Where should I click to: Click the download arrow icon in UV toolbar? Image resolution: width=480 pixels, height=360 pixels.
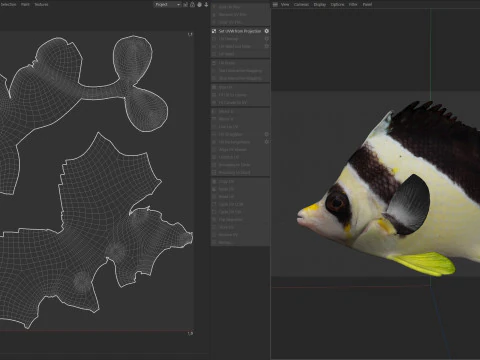tap(206, 4)
